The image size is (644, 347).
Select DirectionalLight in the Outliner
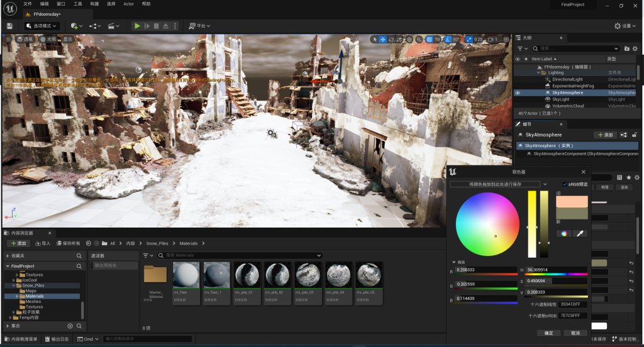567,79
